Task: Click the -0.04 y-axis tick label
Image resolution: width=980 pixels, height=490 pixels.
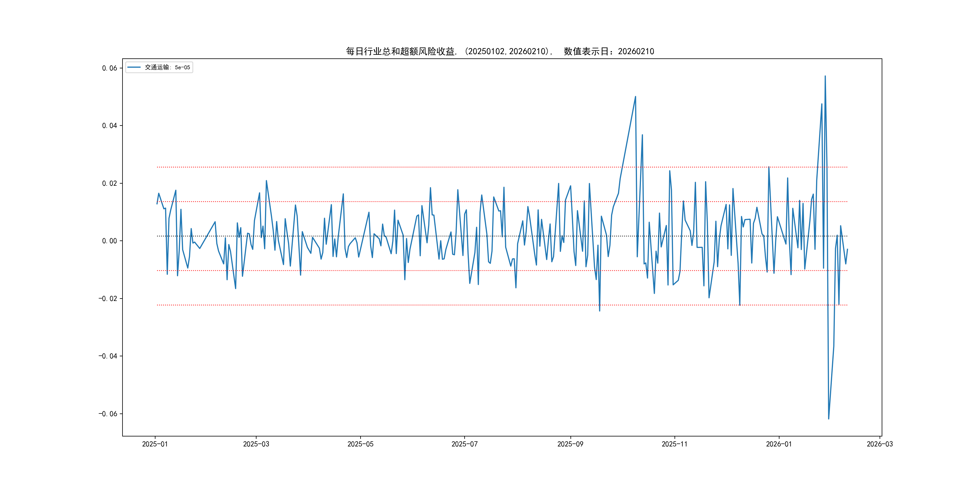Action: 108,356
